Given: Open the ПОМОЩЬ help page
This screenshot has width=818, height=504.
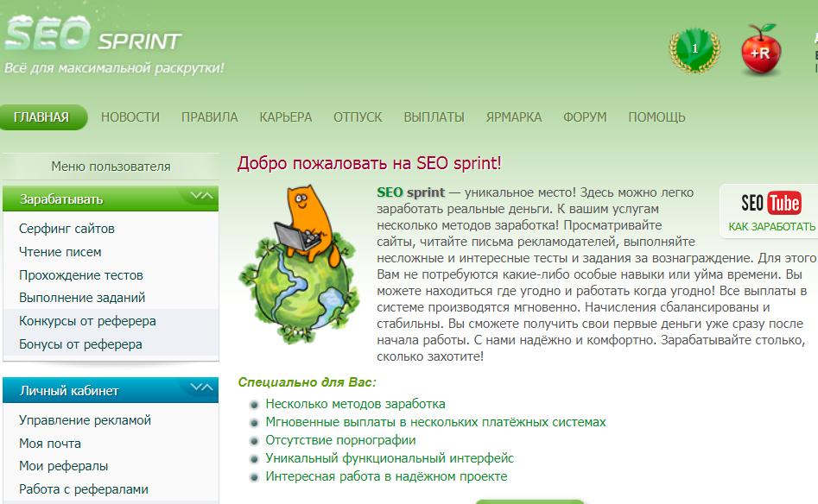Looking at the screenshot, I should 656,117.
